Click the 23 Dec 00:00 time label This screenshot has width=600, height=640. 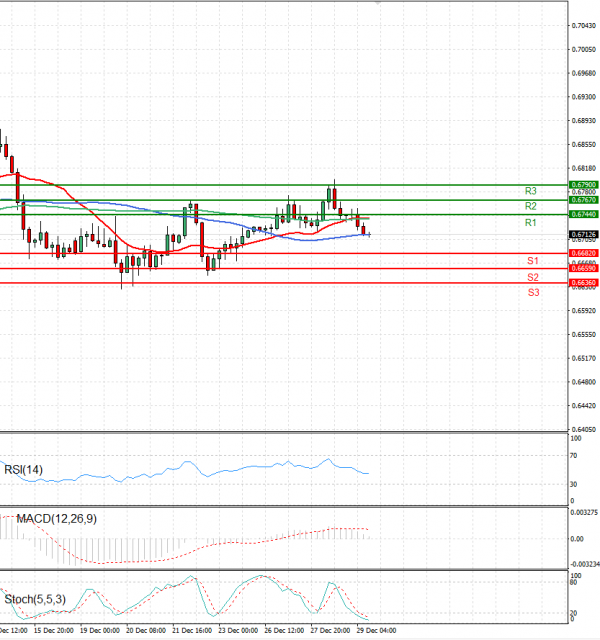coord(238,631)
